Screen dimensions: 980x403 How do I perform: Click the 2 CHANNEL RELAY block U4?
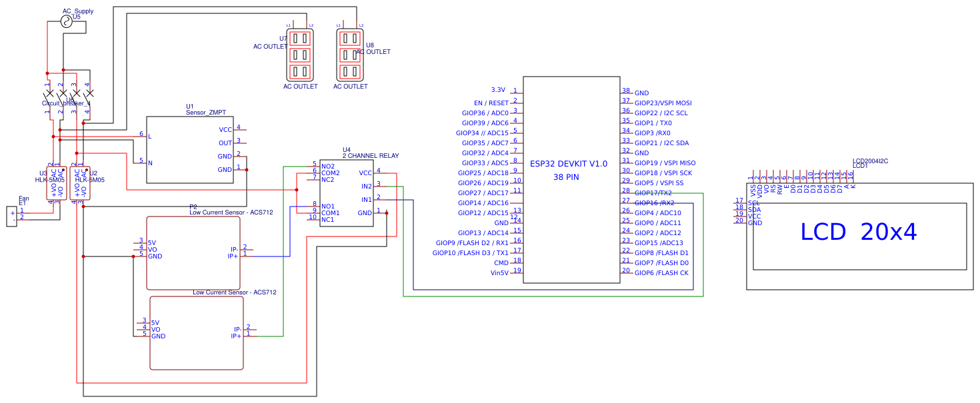click(x=347, y=193)
